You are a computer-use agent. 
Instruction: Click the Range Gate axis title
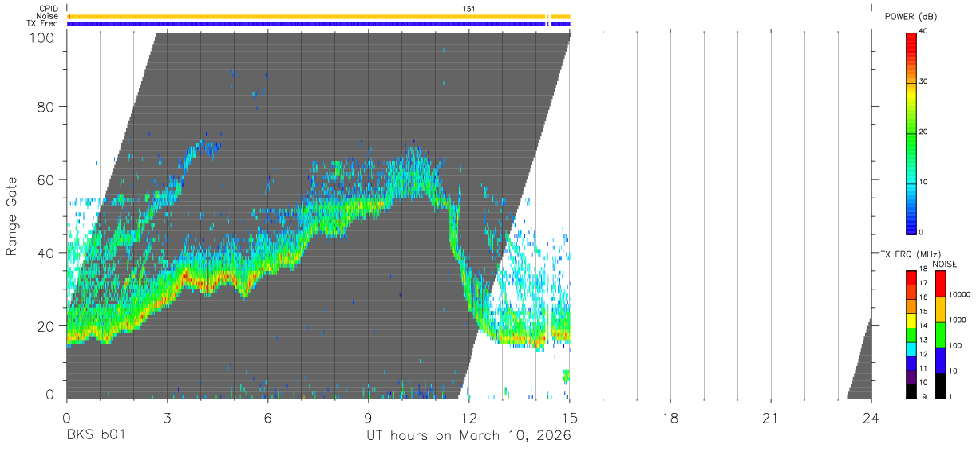click(11, 216)
